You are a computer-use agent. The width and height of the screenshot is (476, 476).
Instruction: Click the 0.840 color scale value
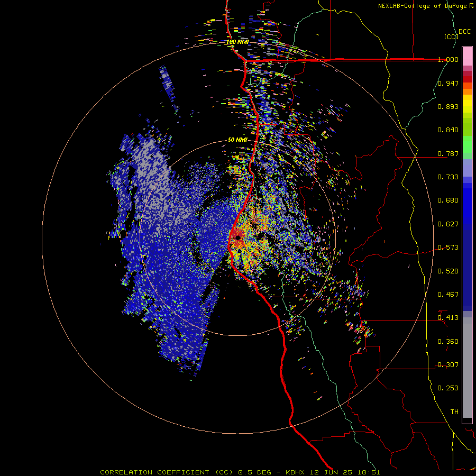click(x=448, y=130)
